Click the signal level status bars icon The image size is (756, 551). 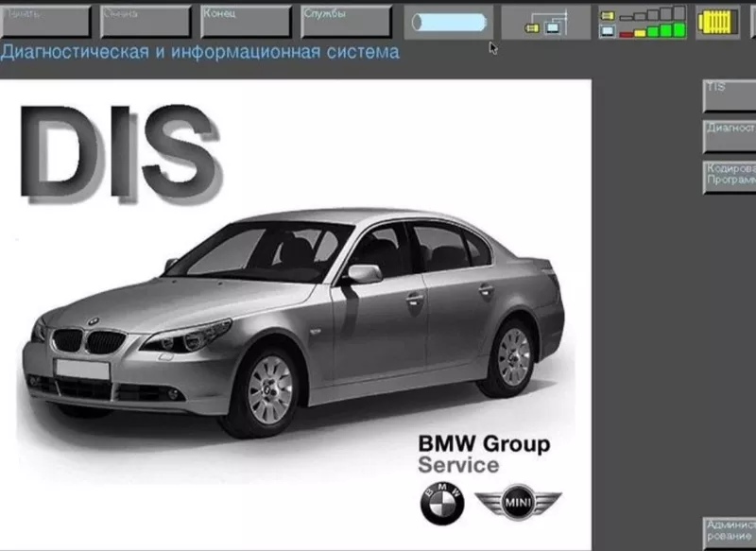pyautogui.click(x=643, y=22)
